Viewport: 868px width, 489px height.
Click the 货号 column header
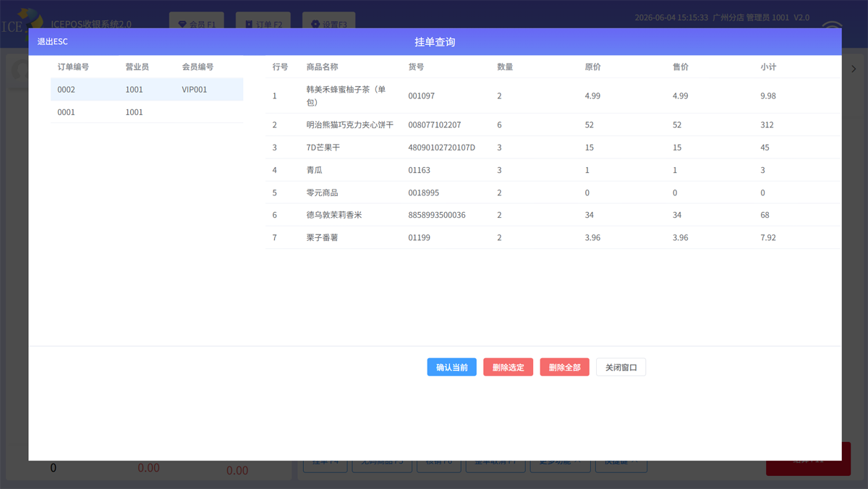pos(416,67)
